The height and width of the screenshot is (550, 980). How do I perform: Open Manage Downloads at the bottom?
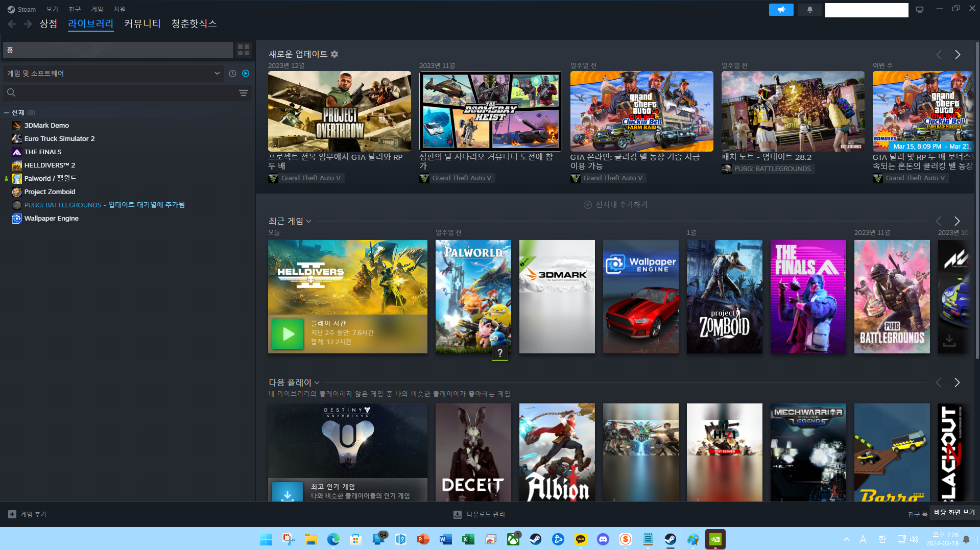pyautogui.click(x=479, y=514)
